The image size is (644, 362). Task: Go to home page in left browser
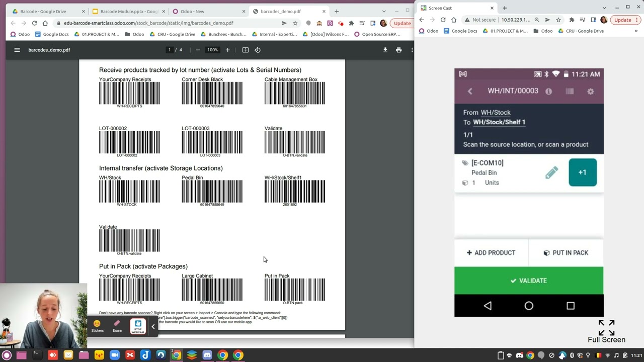click(x=45, y=23)
